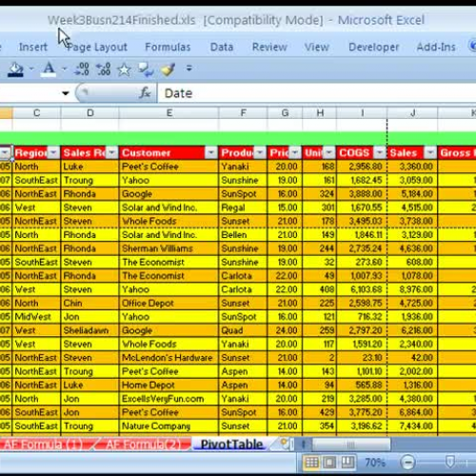Select column H header

coord(320,113)
